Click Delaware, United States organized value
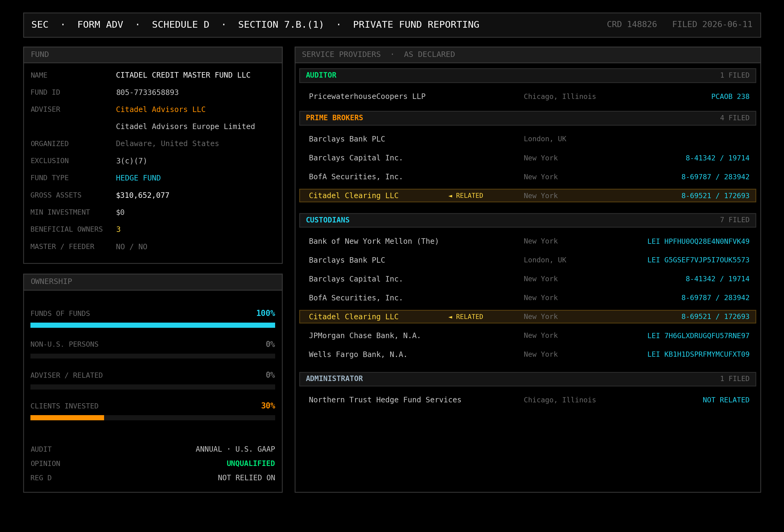The width and height of the screenshot is (784, 532). (167, 144)
